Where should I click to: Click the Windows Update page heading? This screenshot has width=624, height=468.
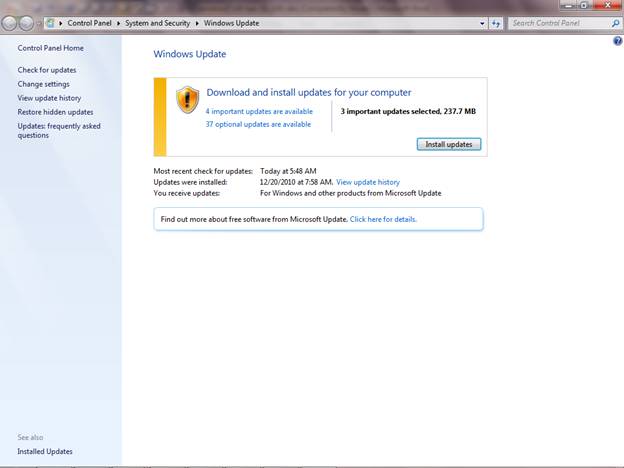tap(190, 54)
